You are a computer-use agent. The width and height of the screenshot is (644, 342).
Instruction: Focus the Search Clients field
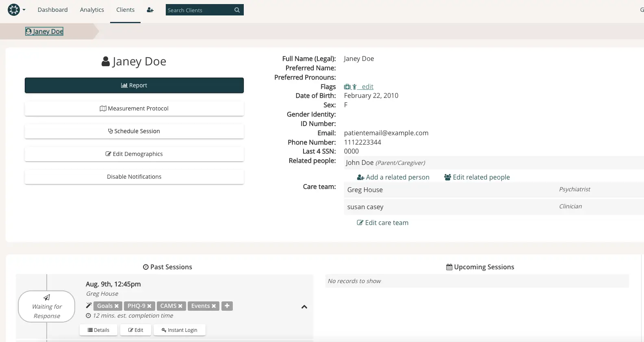point(200,10)
